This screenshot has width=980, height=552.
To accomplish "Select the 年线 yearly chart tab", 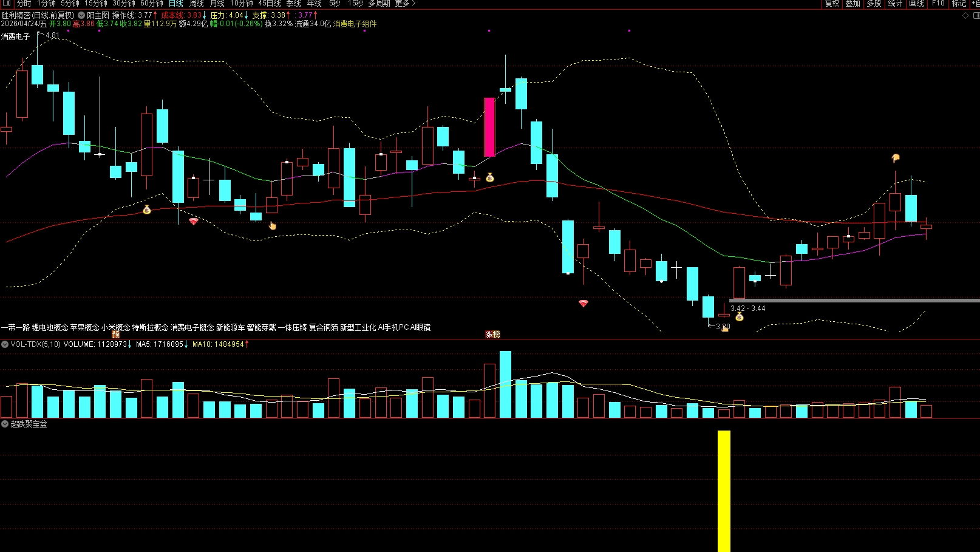I will [315, 4].
